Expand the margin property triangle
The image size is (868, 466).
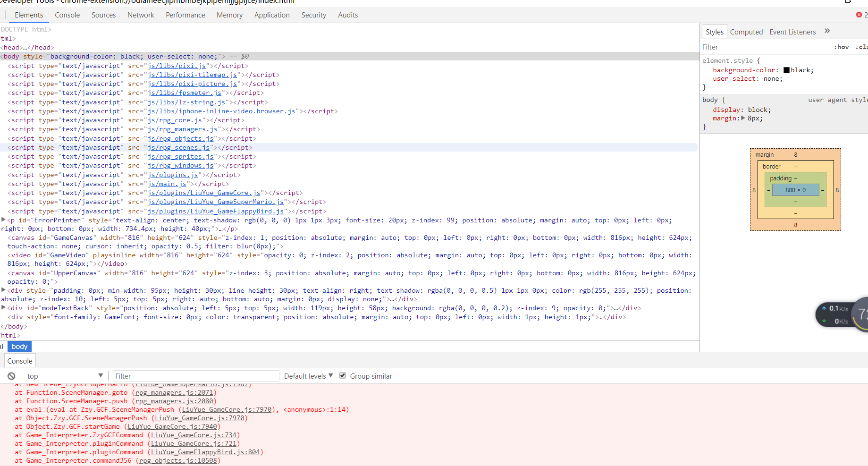[743, 118]
